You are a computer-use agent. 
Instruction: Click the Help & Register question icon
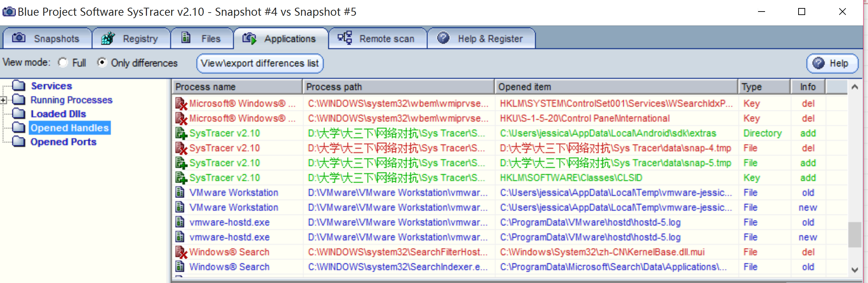point(443,38)
